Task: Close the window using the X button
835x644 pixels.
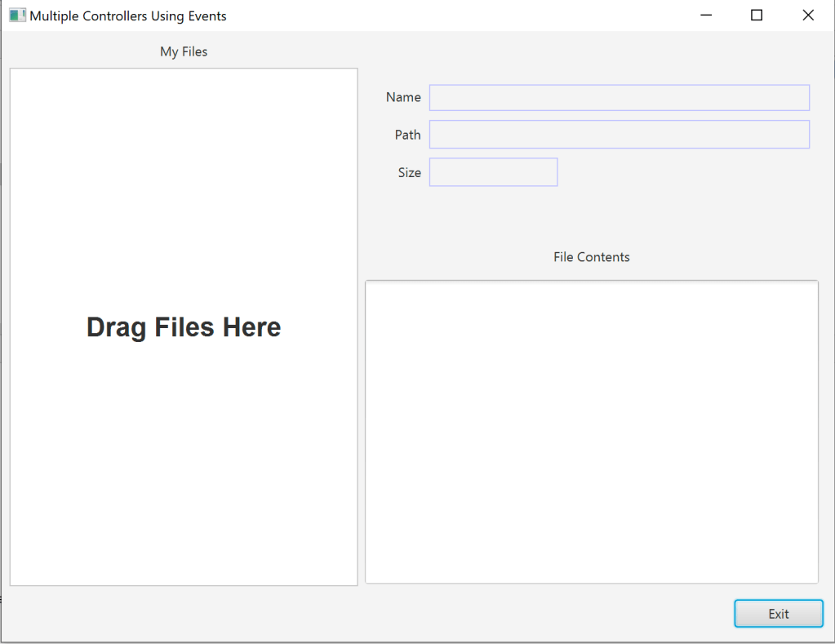Action: (807, 16)
